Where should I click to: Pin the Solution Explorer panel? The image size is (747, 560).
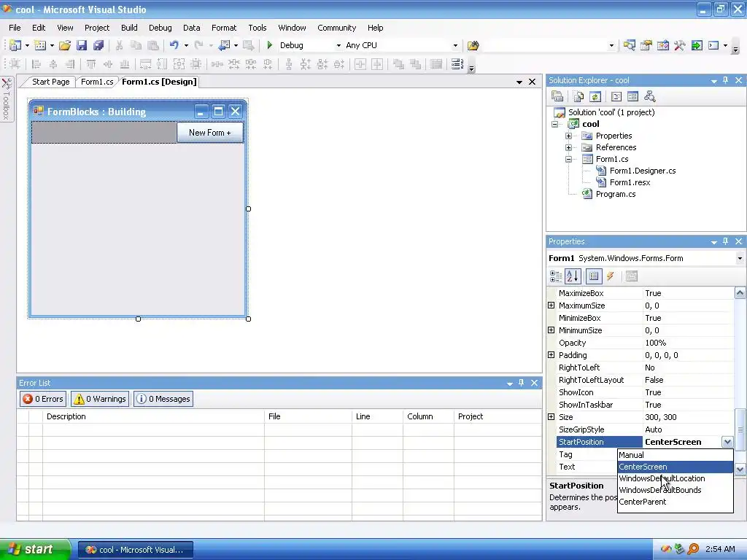[726, 80]
